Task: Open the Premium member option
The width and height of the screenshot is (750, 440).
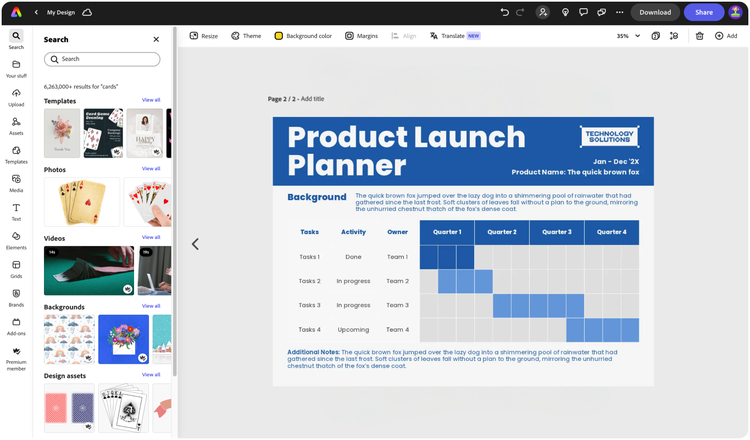Action: (x=16, y=359)
